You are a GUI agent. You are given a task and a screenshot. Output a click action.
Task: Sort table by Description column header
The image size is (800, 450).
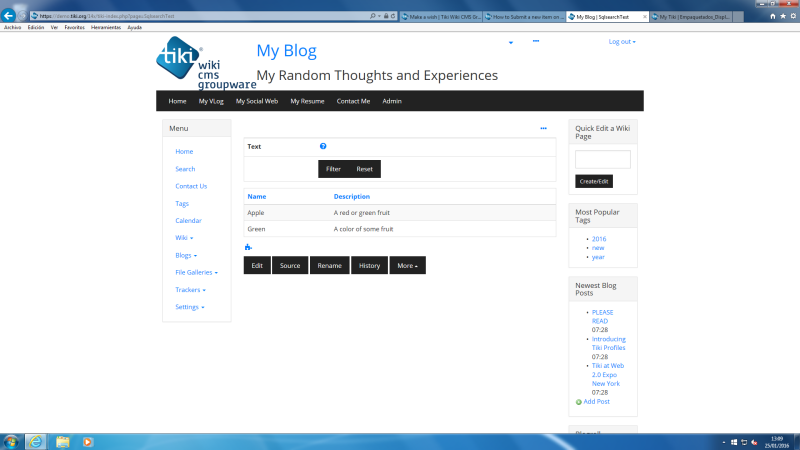pos(352,196)
